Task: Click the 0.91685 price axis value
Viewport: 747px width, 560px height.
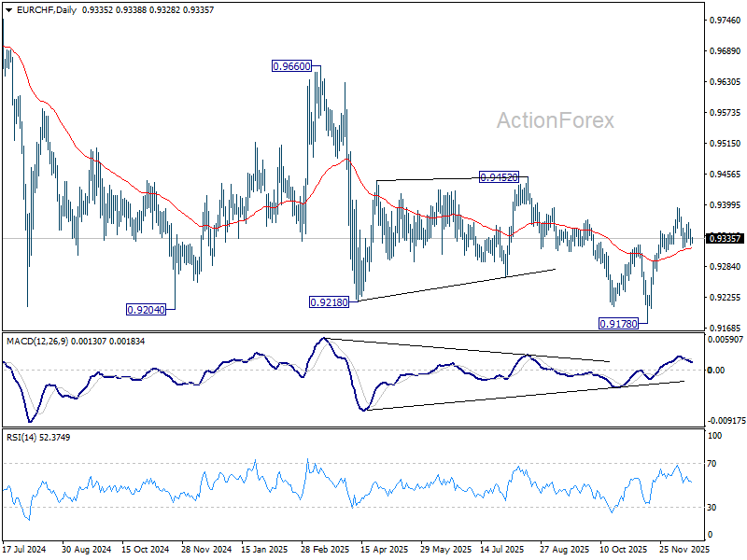Action: pos(726,328)
